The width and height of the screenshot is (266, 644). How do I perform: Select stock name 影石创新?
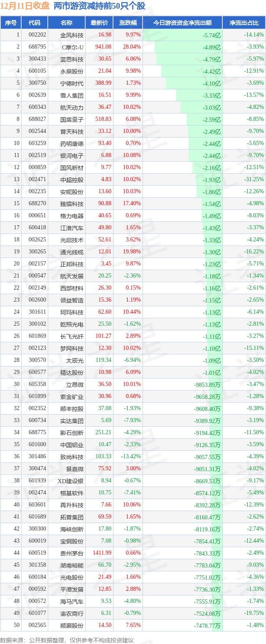(72, 433)
